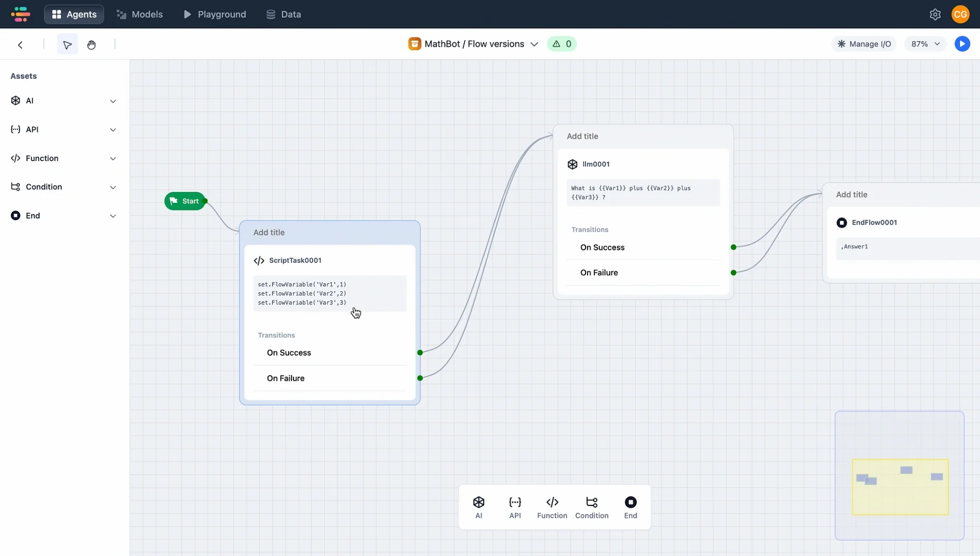Click the Manage I/O button
This screenshot has height=556, width=980.
[864, 44]
